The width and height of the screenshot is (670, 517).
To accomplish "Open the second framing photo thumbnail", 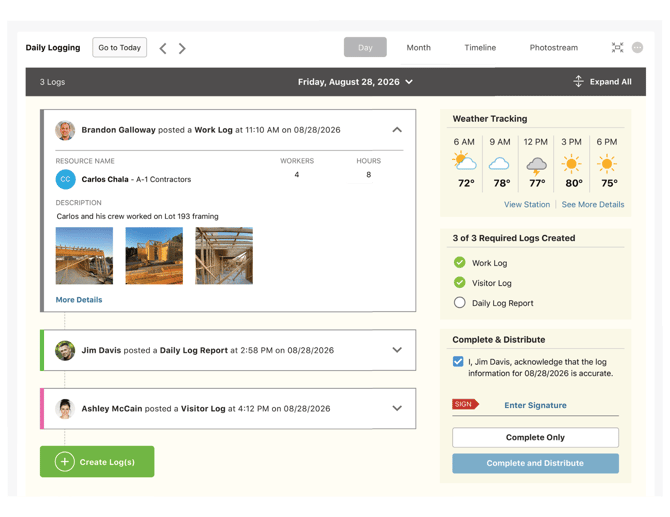I will [x=154, y=256].
